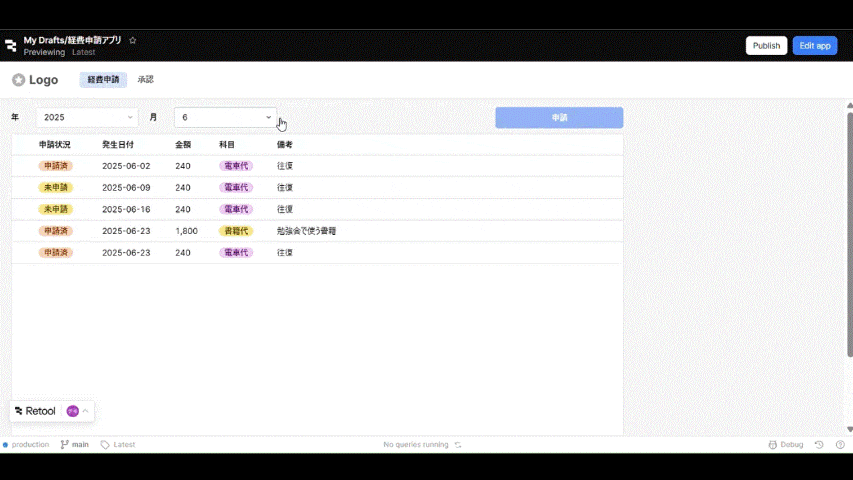Click the 1,800 amount cell
Viewport: 853px width, 480px height.
tap(187, 231)
